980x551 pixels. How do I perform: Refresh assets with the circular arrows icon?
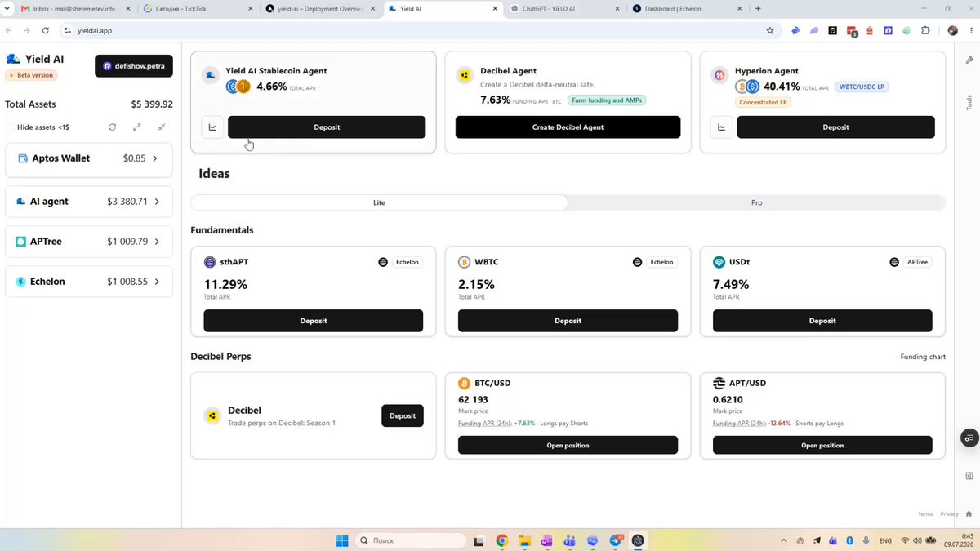tap(112, 127)
